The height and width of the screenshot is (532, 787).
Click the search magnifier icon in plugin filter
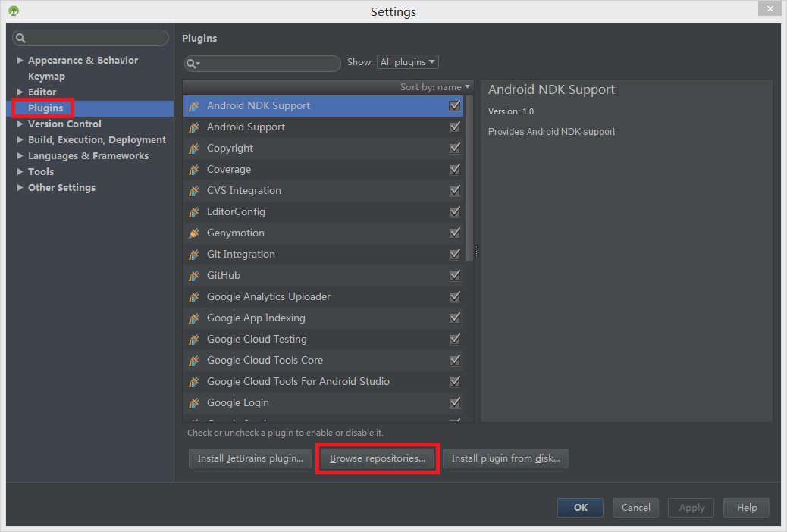tap(193, 64)
